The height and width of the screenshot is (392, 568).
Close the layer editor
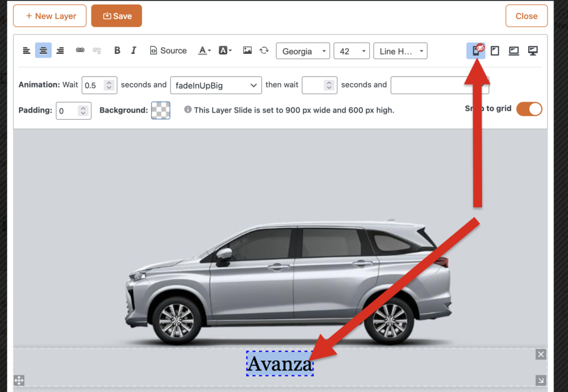pyautogui.click(x=526, y=16)
